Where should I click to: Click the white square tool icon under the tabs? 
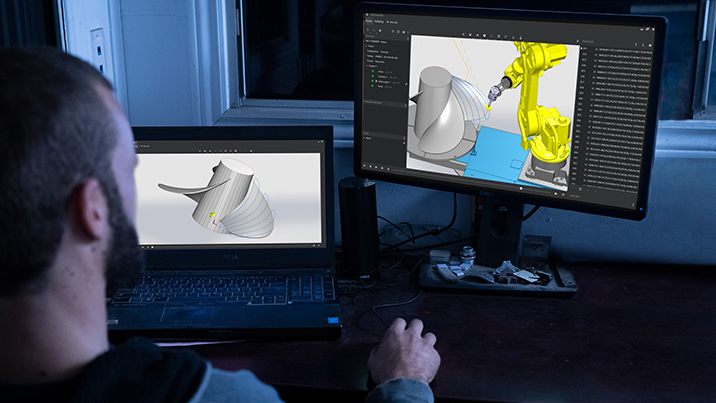tap(380, 31)
